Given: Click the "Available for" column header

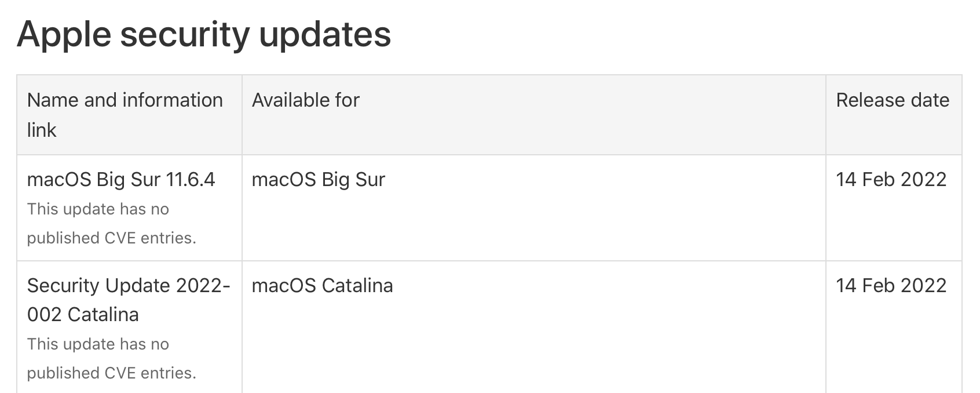Looking at the screenshot, I should point(306,100).
